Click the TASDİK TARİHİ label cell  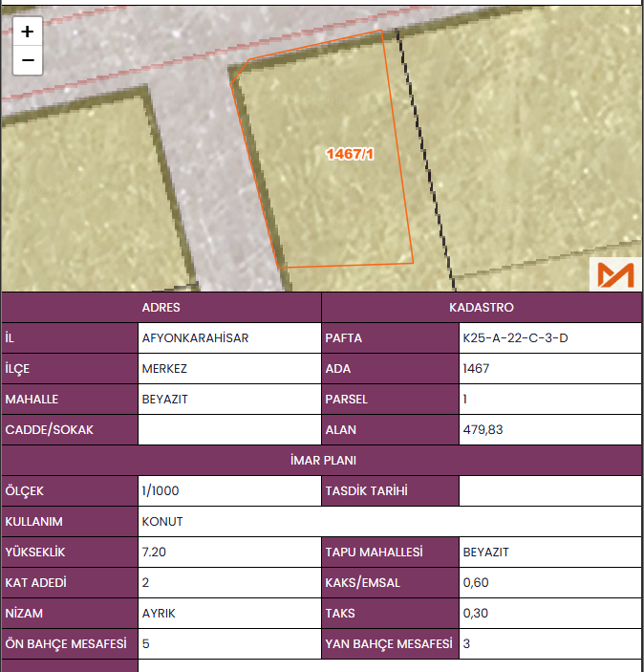390,490
